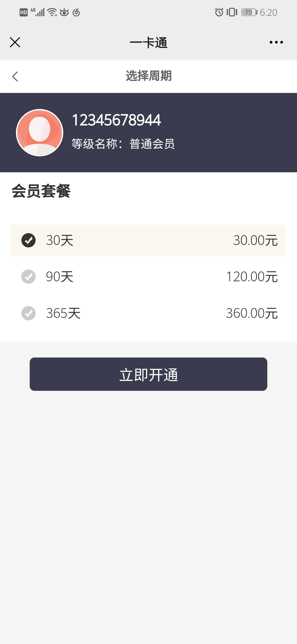Tap the 120.00元 price of 90天 plan
The width and height of the screenshot is (297, 644).
pyautogui.click(x=252, y=277)
